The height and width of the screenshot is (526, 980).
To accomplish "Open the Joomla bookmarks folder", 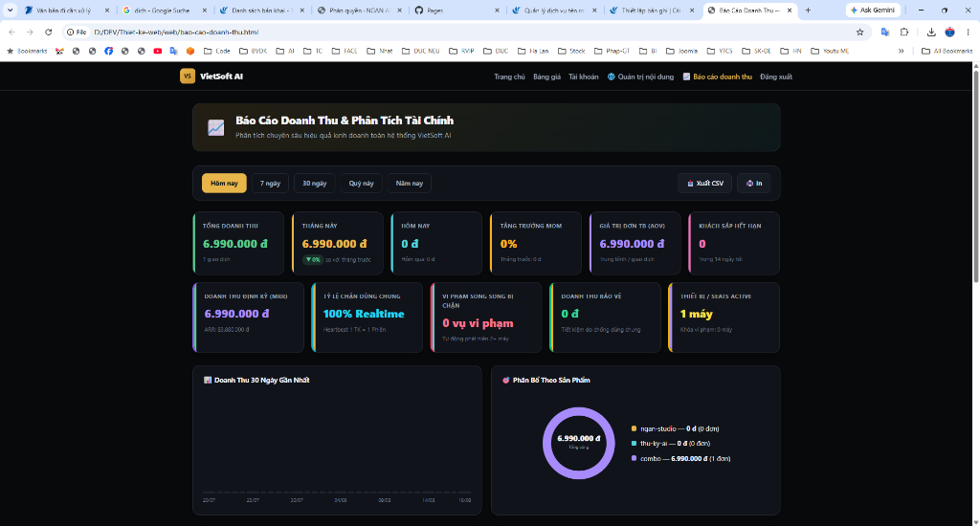I will pos(681,52).
